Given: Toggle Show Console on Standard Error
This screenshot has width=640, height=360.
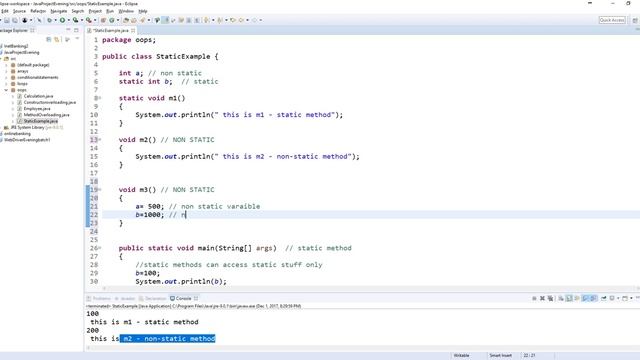Looking at the screenshot, I should [x=593, y=298].
